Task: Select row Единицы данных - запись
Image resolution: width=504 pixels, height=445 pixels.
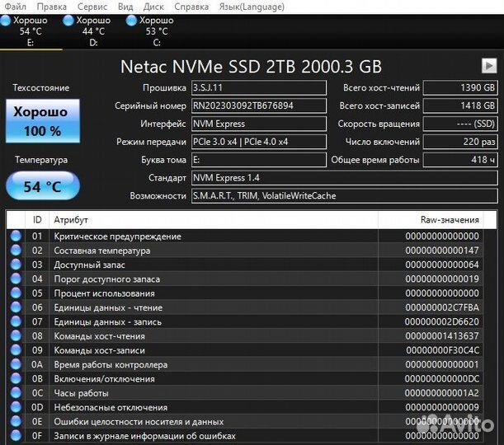Action: (245, 321)
